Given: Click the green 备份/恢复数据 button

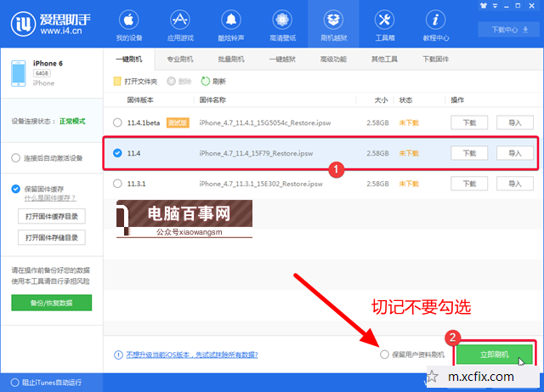Looking at the screenshot, I should 51,303.
